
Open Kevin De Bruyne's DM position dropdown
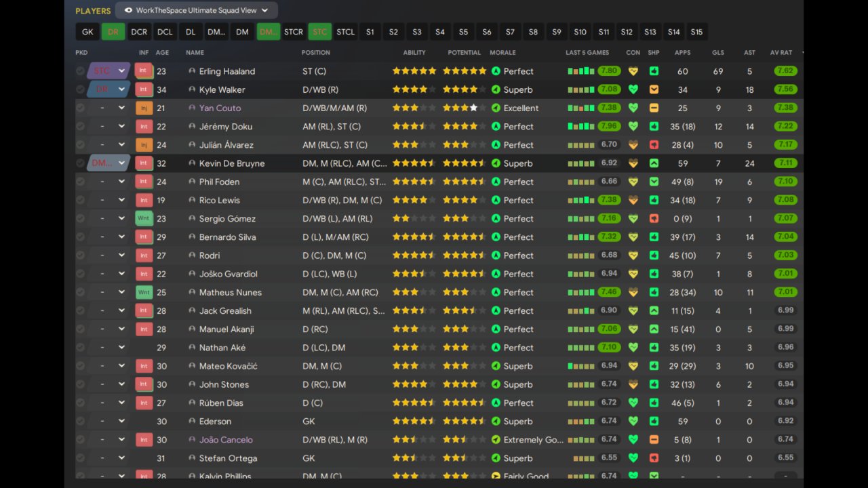108,163
